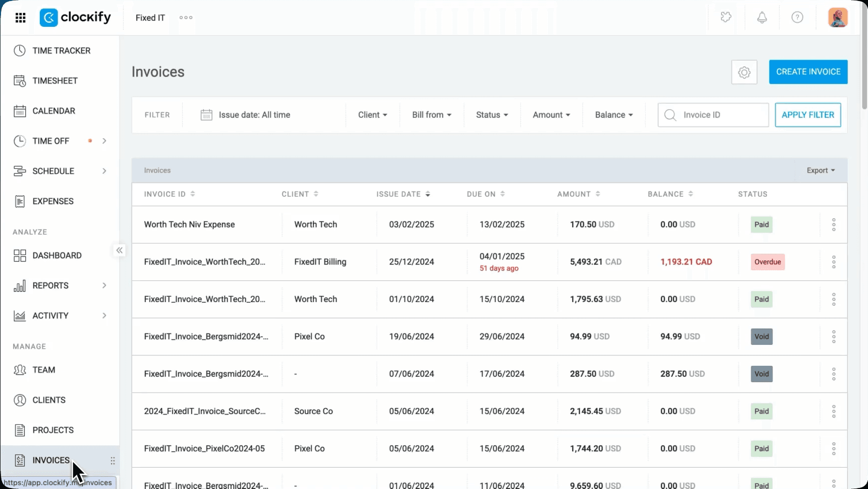This screenshot has height=489, width=868.
Task: Click the Source Co client cell
Action: click(x=313, y=411)
